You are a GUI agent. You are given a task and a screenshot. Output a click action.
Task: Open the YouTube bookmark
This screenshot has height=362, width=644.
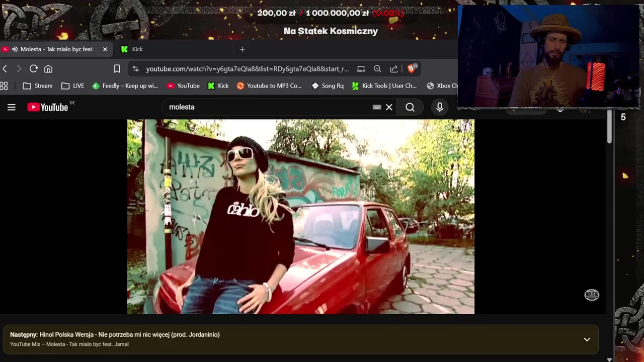(x=183, y=86)
